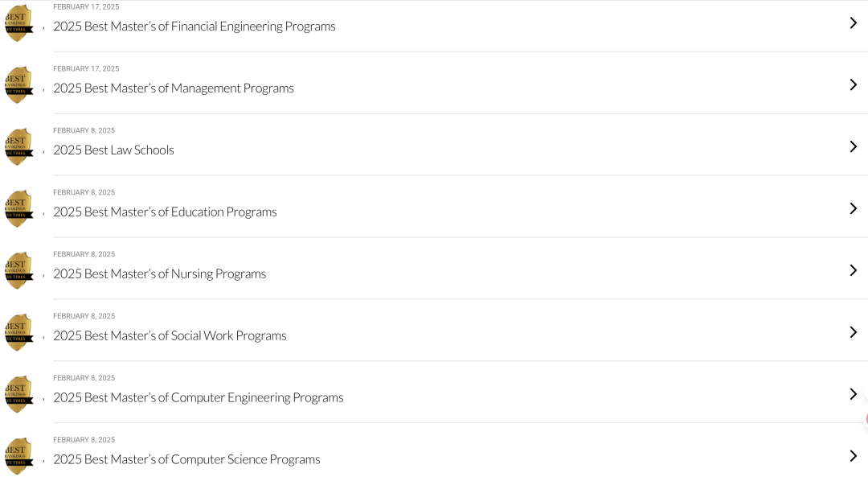This screenshot has height=477, width=868.
Task: Open 2025 Best Law Schools article
Action: click(113, 150)
